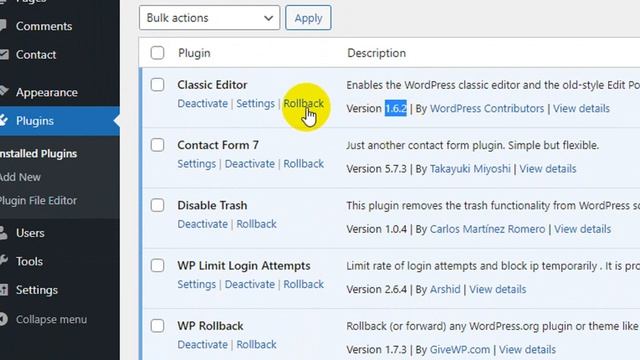The height and width of the screenshot is (360, 640).
Task: Open Takayuki Miyoshi author link
Action: [470, 169]
